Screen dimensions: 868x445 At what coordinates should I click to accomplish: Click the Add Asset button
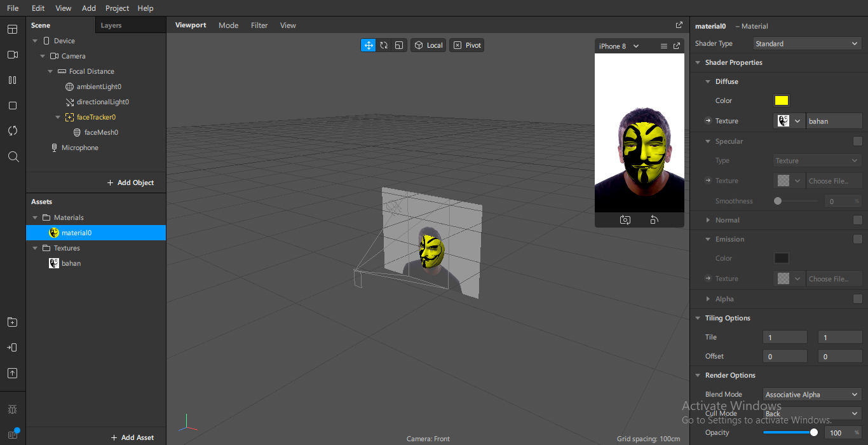click(132, 437)
